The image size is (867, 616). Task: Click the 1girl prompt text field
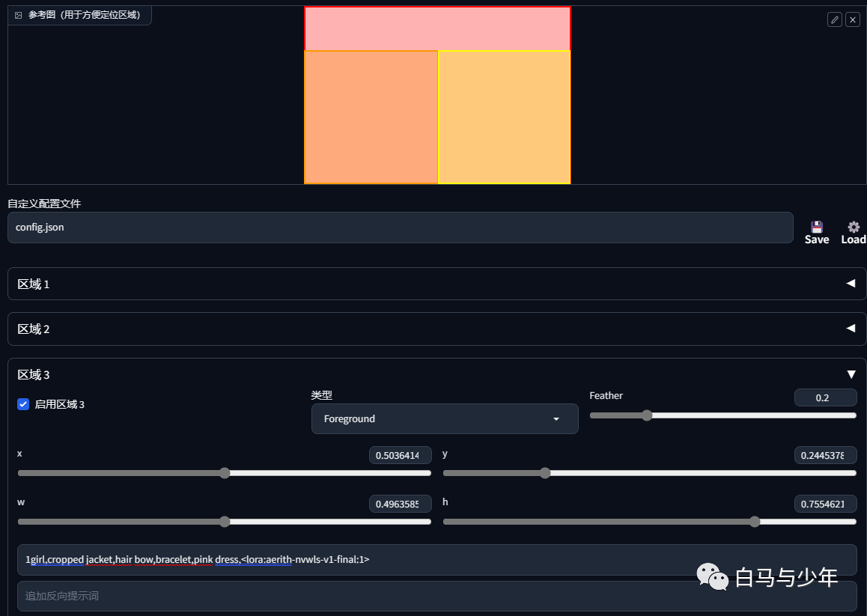coord(436,560)
